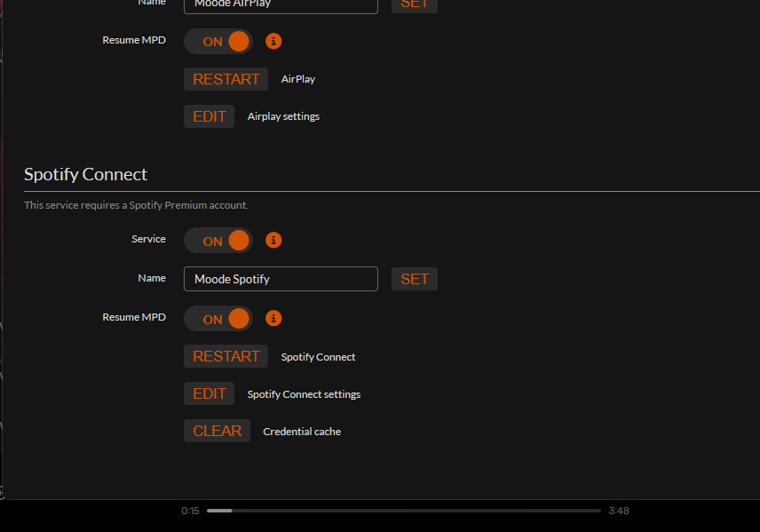760x532 pixels.
Task: Restart the AirPlay service
Action: (x=226, y=79)
